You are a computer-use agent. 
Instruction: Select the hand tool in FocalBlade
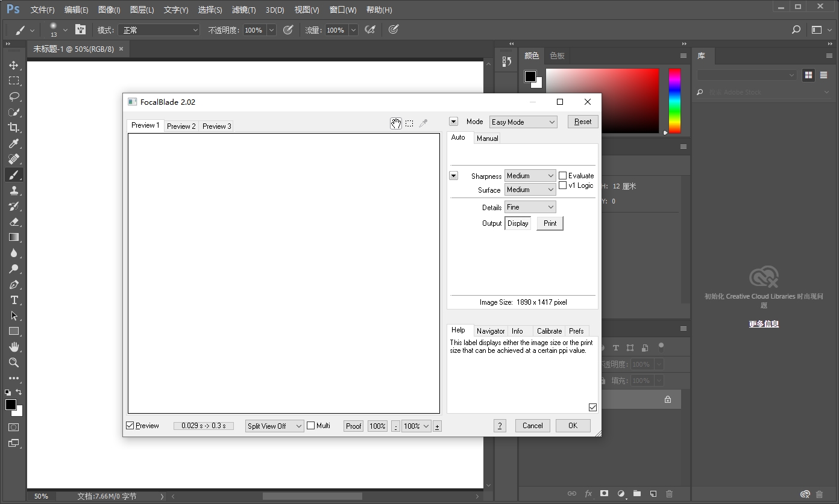pos(395,123)
